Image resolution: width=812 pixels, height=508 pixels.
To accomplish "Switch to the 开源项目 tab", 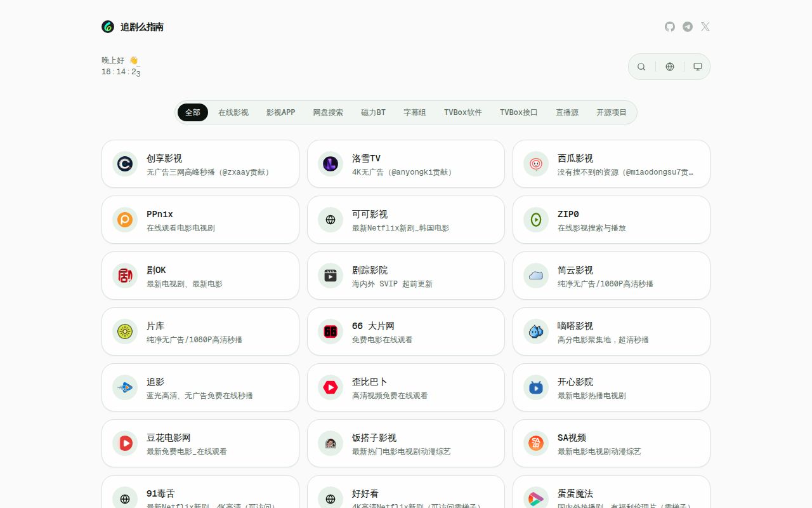I will (x=612, y=112).
